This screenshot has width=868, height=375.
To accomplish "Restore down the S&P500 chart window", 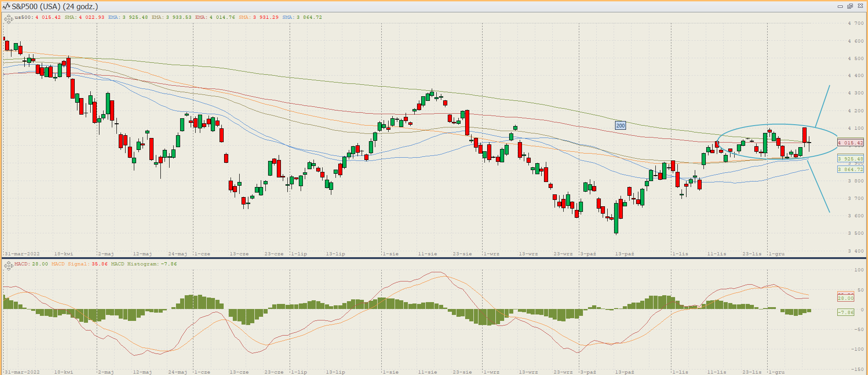I will click(850, 6).
